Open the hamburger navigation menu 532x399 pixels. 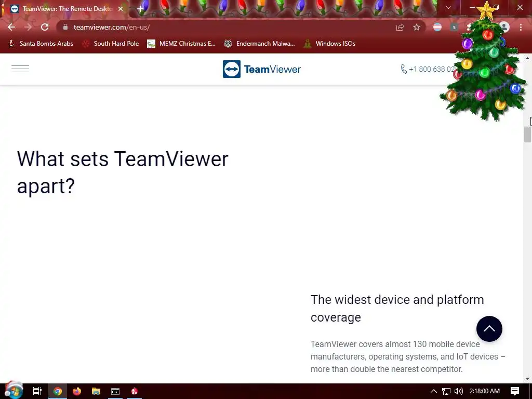(x=20, y=69)
